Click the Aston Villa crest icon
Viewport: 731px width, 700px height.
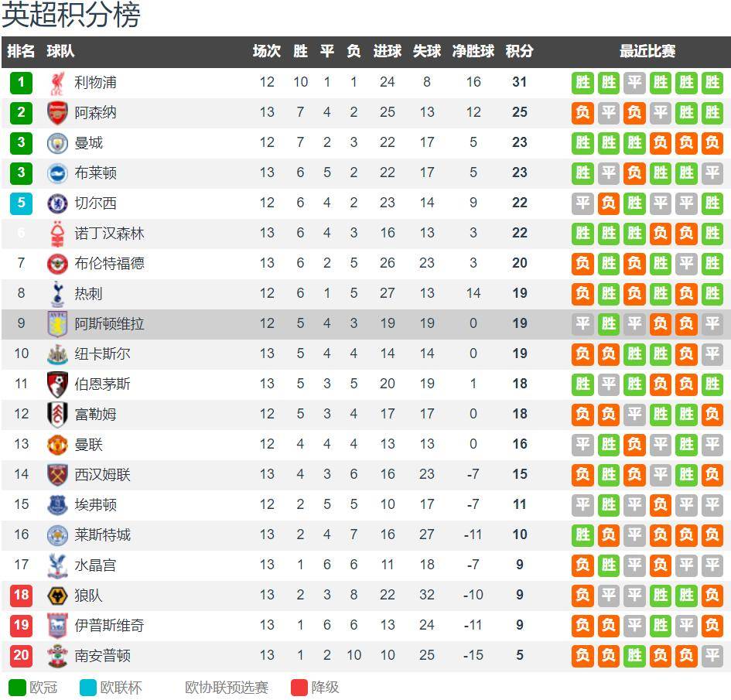(57, 324)
